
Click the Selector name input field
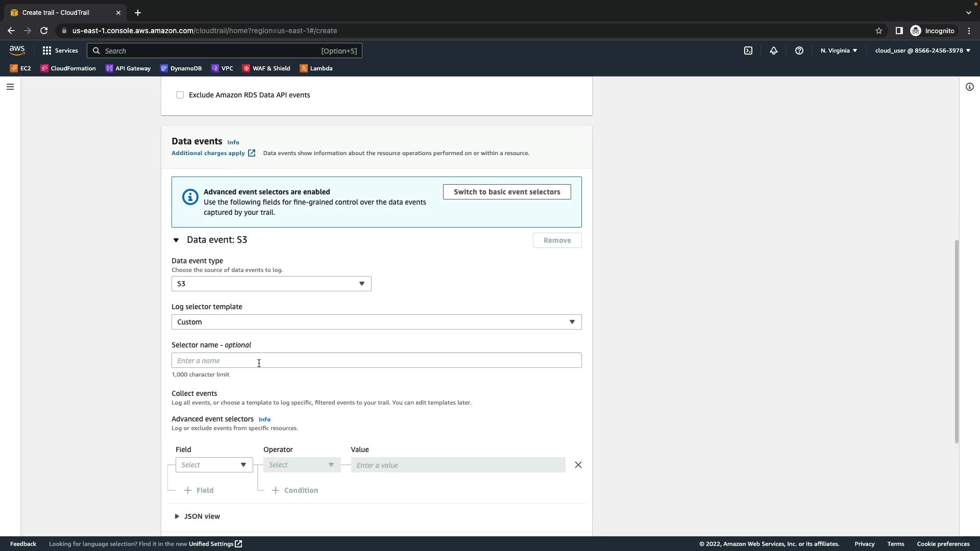376,361
